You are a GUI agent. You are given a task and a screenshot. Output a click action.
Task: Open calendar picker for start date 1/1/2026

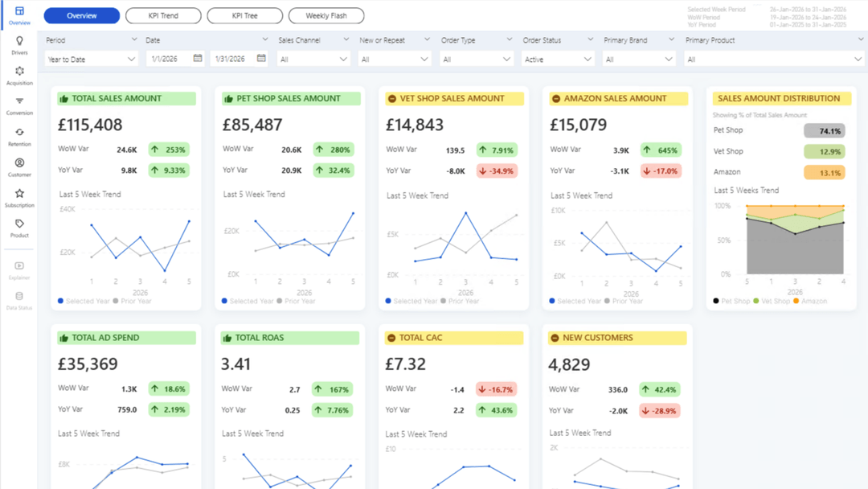click(x=198, y=58)
